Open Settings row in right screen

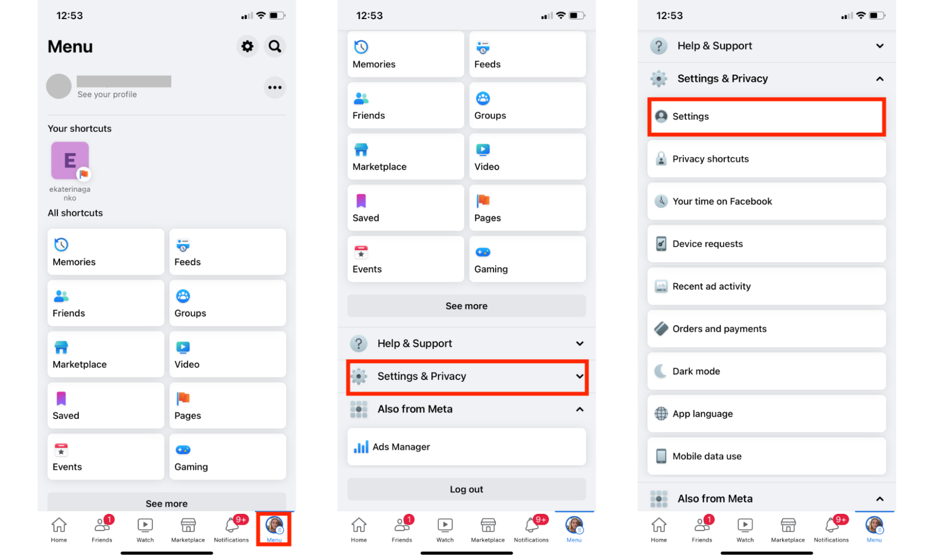point(767,117)
